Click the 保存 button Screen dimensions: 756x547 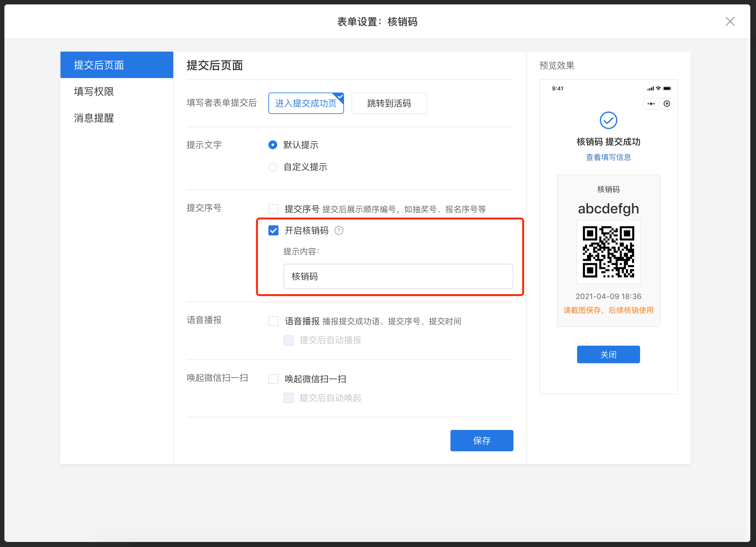(482, 440)
